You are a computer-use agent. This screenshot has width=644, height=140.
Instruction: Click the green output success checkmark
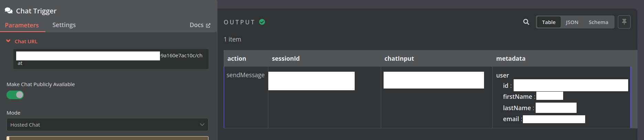[x=262, y=22]
